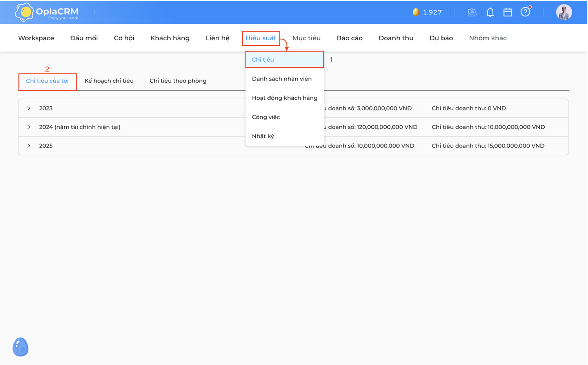The width and height of the screenshot is (588, 365).
Task: Click the doanh số 10,000,000,000 VND for 2025
Action: coord(386,146)
